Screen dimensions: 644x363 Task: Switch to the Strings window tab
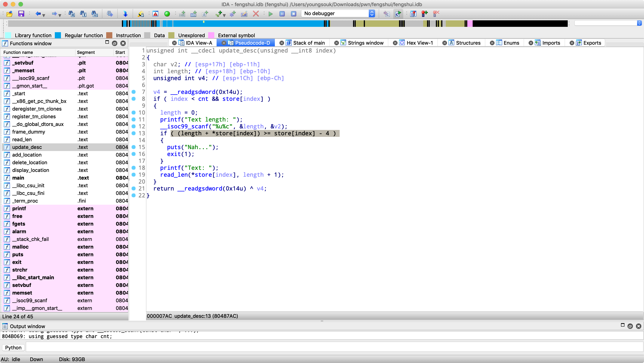pyautogui.click(x=365, y=43)
